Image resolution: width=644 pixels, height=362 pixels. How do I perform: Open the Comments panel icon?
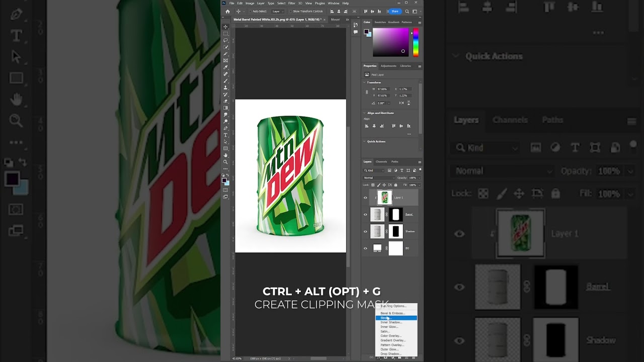click(x=355, y=32)
